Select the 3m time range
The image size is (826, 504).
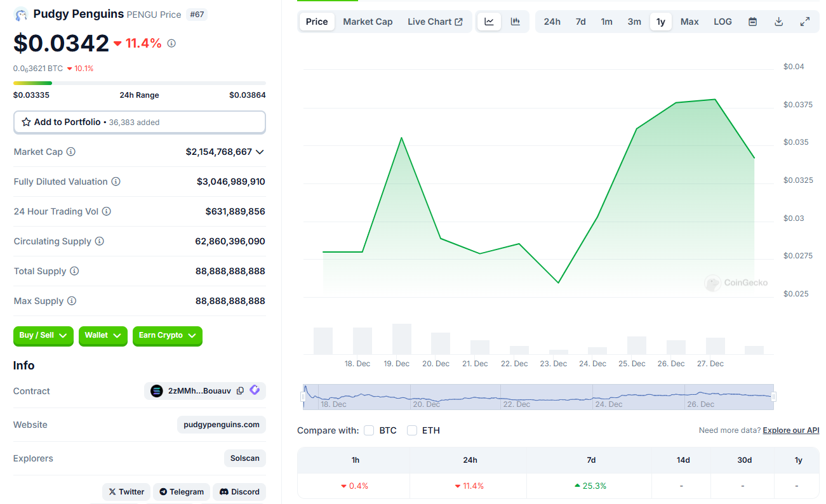coord(634,22)
